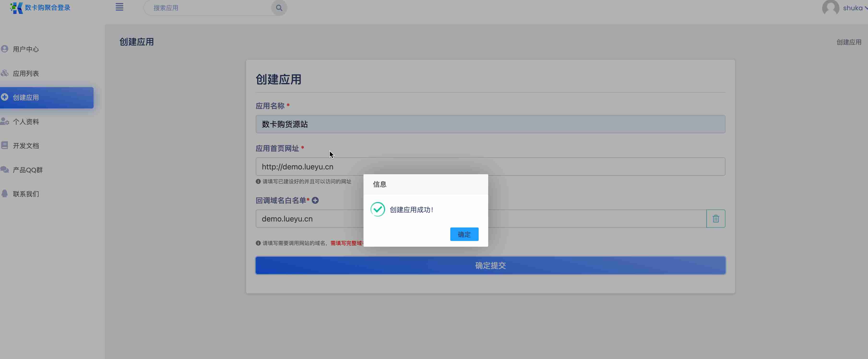The height and width of the screenshot is (359, 868).
Task: Open 开发文档 from sidebar
Action: tap(26, 146)
